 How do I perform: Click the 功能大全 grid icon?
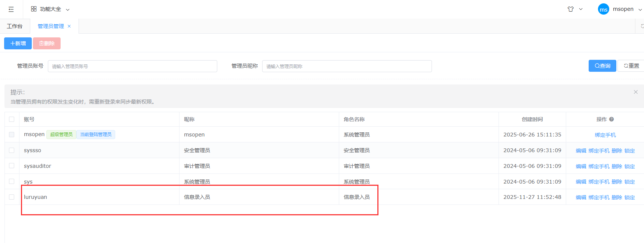[34, 9]
